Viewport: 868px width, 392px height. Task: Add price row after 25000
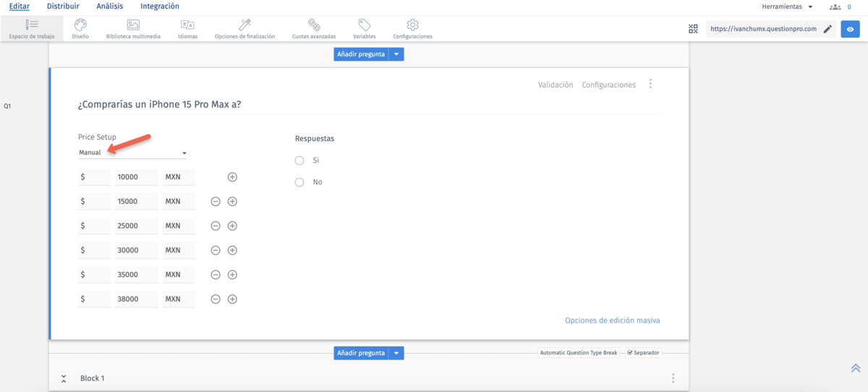pyautogui.click(x=232, y=226)
